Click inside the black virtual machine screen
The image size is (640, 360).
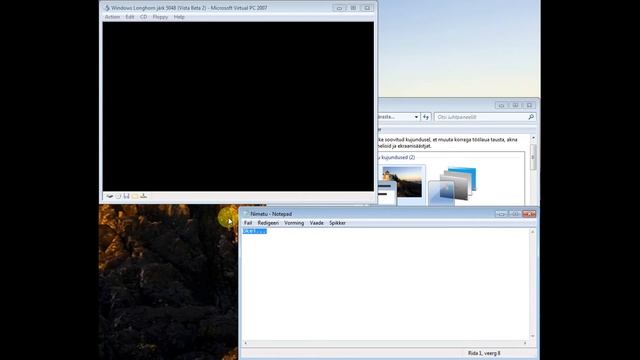click(x=238, y=107)
